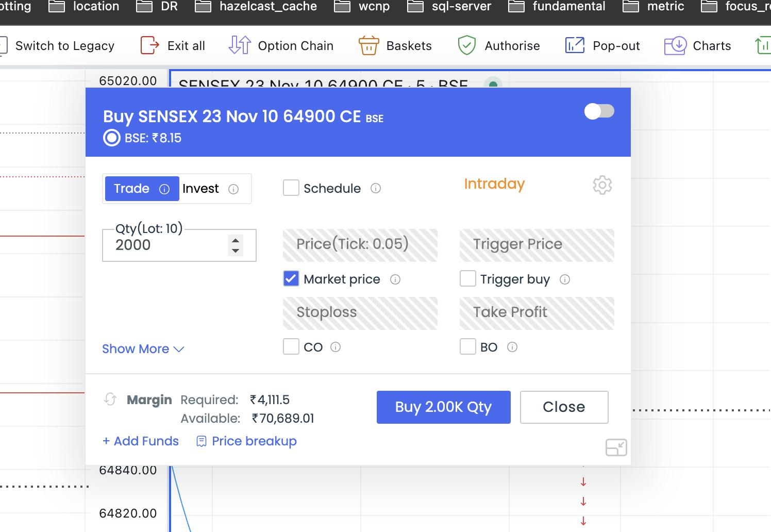771x532 pixels.
Task: Select the BSE exchange radio button
Action: (x=112, y=138)
